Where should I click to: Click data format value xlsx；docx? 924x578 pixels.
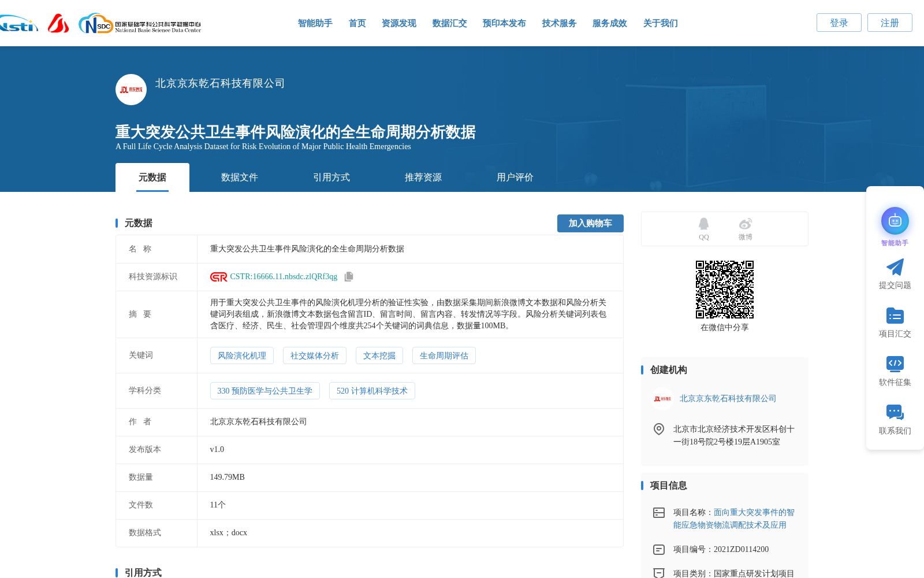coord(229,533)
